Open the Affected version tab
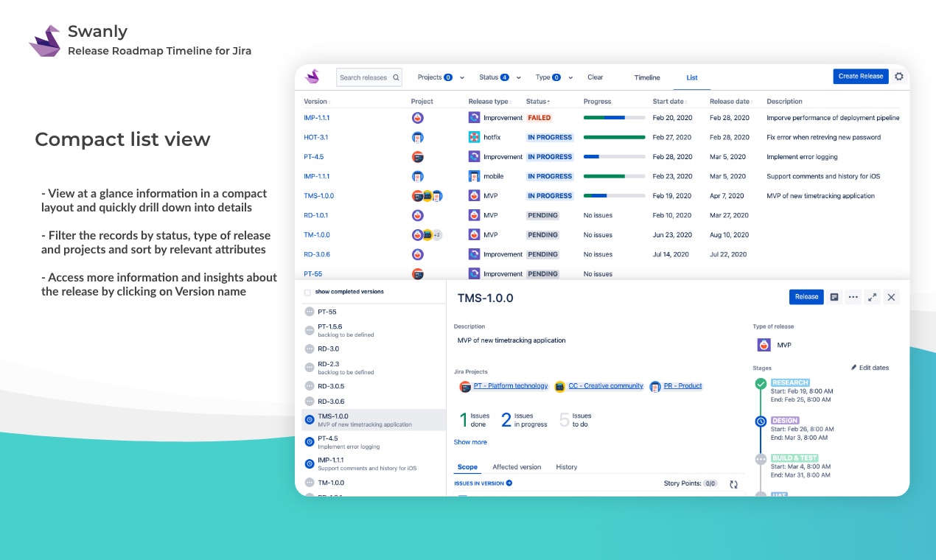This screenshot has width=936, height=560. (x=517, y=466)
